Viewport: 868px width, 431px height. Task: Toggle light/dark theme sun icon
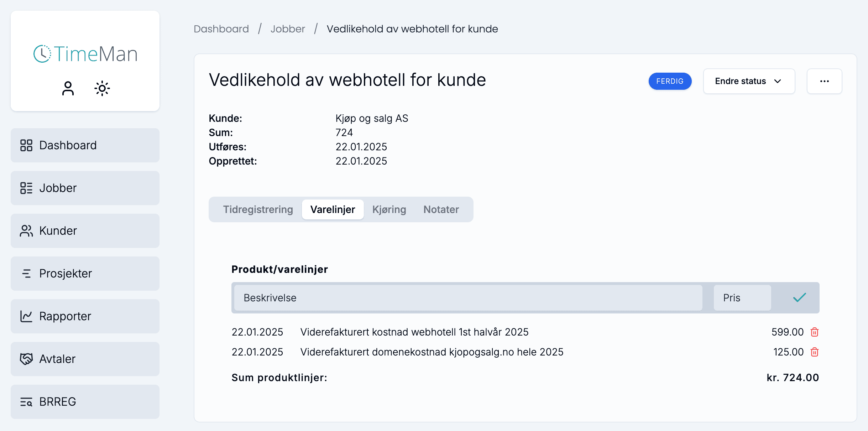pos(102,88)
